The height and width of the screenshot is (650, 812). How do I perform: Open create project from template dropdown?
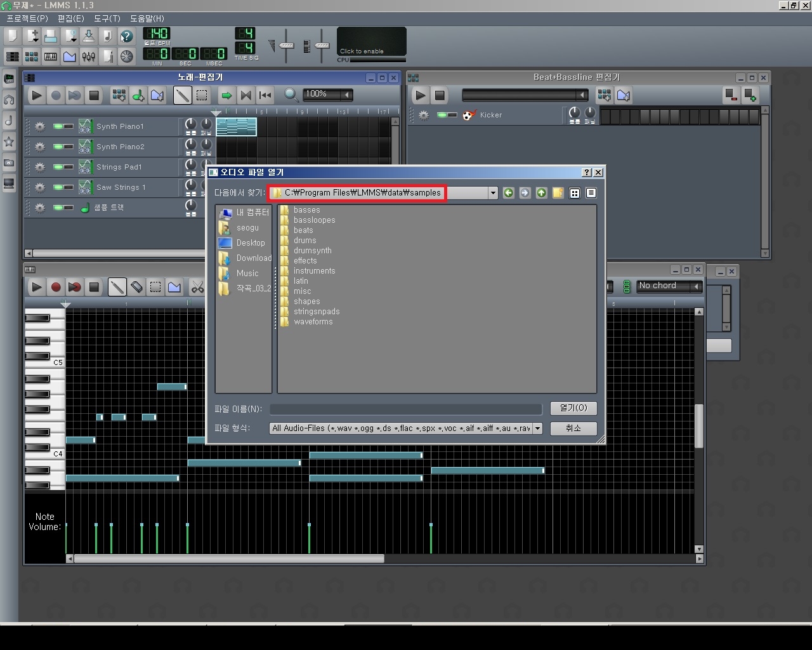tap(31, 36)
